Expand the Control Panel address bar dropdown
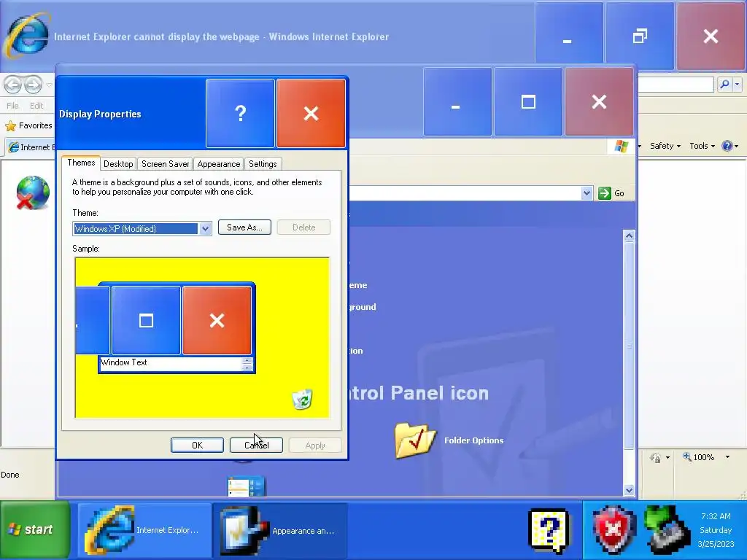 pos(587,193)
